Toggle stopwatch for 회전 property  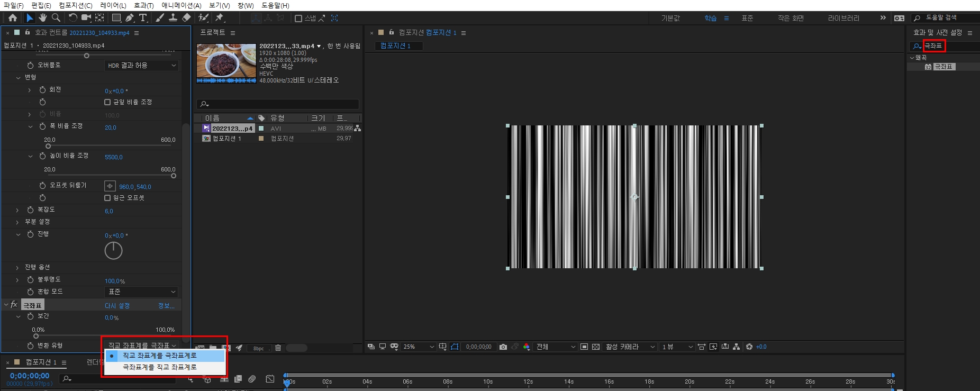coord(42,90)
